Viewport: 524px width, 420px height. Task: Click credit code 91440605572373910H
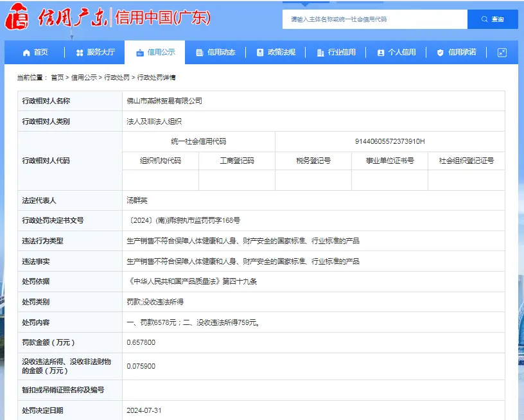(x=390, y=141)
